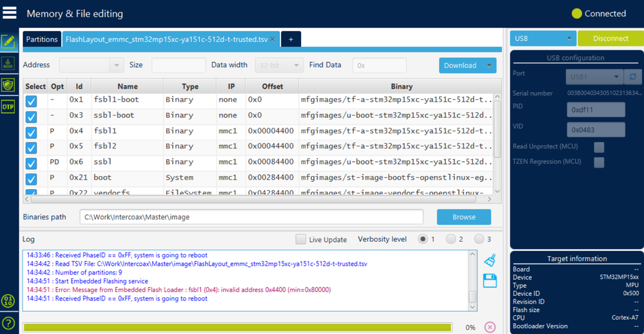The image size is (644, 334).
Task: Open the USB connection type dropdown
Action: tap(543, 39)
